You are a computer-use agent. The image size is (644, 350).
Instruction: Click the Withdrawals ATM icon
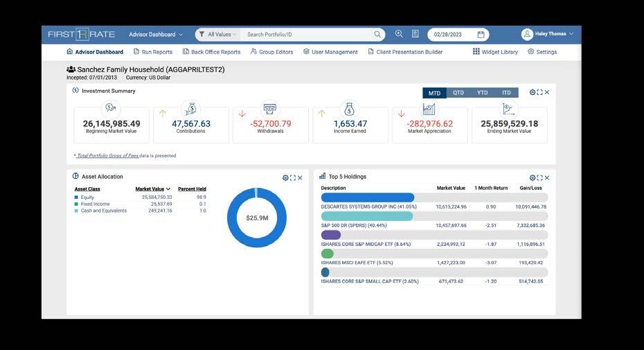(270, 109)
